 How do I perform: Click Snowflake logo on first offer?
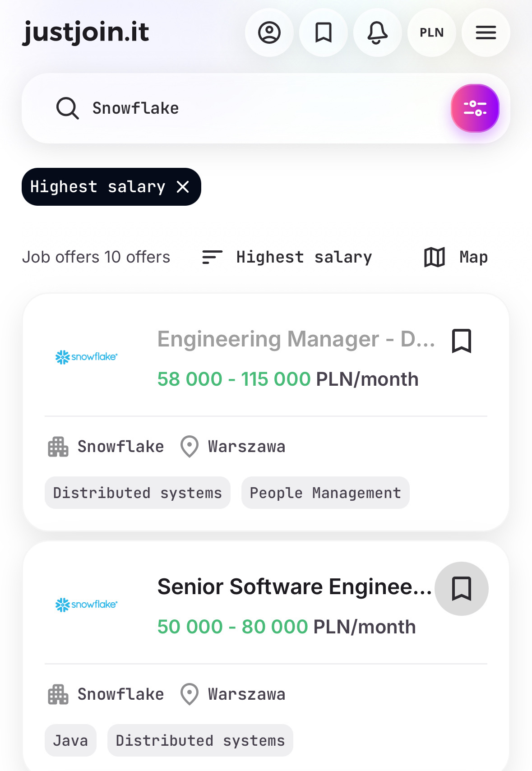tap(86, 357)
